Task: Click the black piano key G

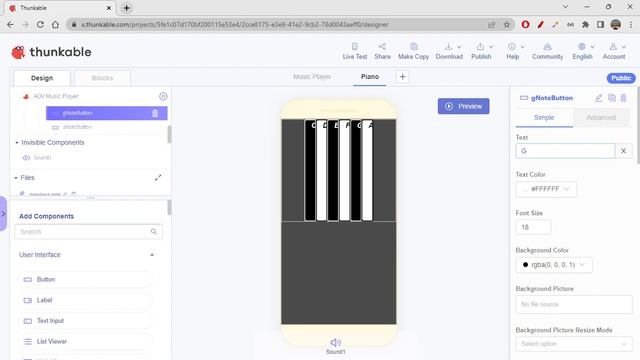Action: (356, 171)
